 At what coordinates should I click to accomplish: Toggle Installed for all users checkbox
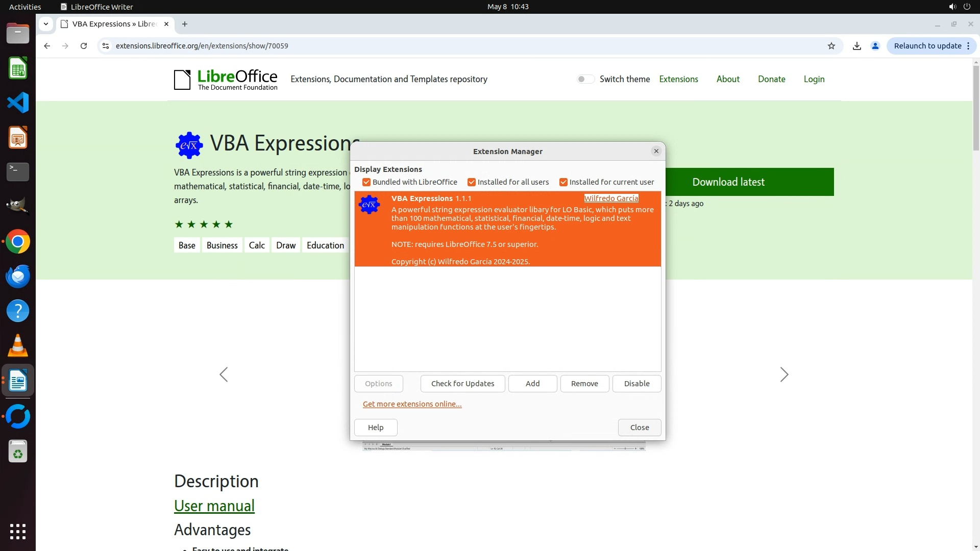pyautogui.click(x=472, y=182)
